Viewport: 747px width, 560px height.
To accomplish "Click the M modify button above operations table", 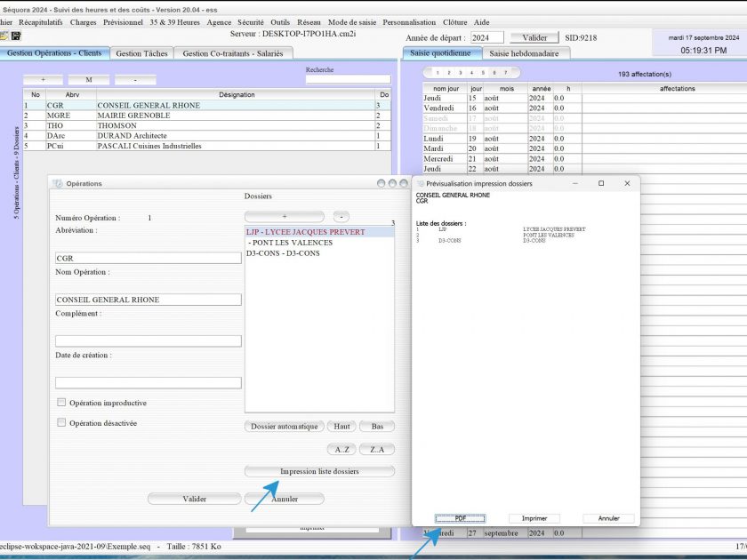I will 89,79.
